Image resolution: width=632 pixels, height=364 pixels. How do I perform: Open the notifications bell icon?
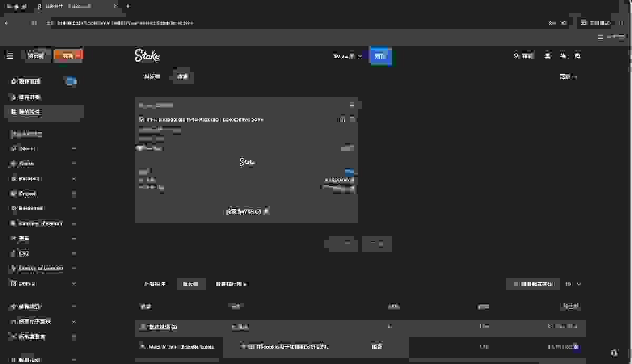563,56
